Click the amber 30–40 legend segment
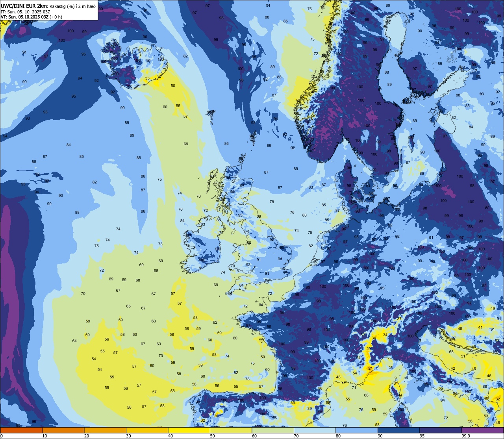The width and height of the screenshot is (504, 439). pyautogui.click(x=147, y=430)
